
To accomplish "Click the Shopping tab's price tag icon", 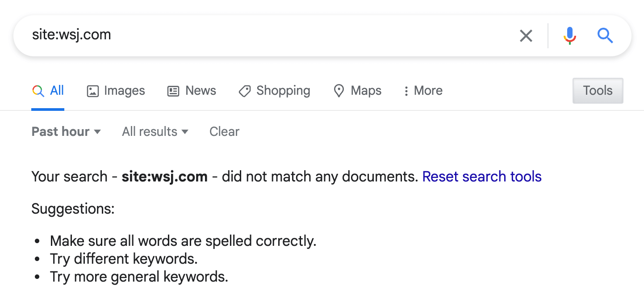I will (x=244, y=91).
